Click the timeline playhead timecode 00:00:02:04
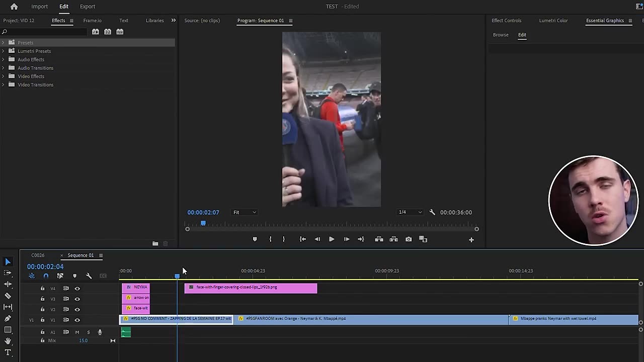The image size is (644, 362). click(45, 266)
